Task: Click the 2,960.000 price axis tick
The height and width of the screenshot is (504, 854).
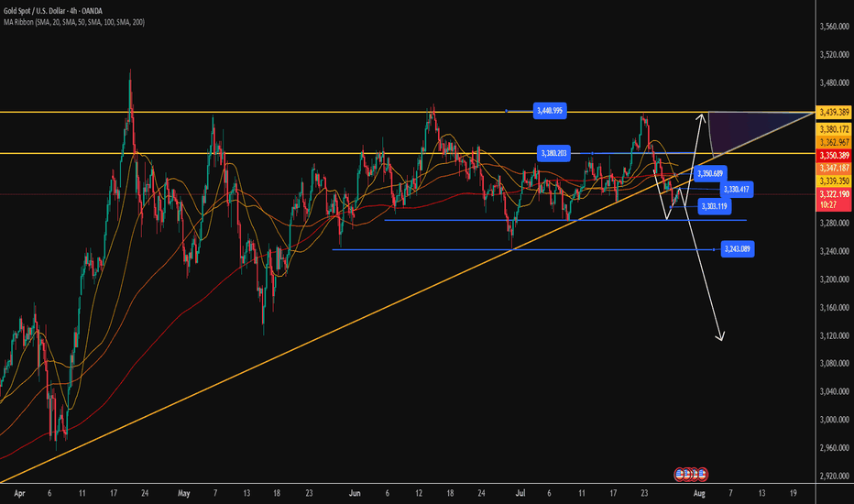Action: point(834,448)
